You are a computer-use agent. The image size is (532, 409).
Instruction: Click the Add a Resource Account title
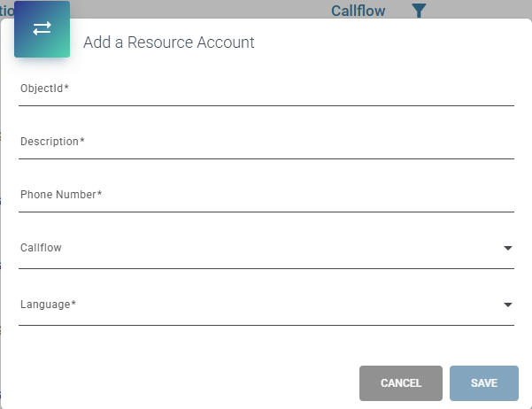click(169, 42)
